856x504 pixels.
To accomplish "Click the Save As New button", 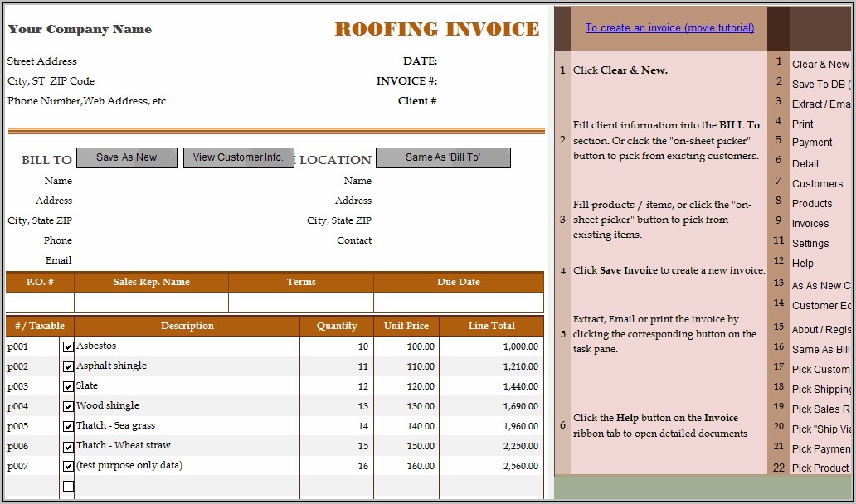I will tap(127, 157).
